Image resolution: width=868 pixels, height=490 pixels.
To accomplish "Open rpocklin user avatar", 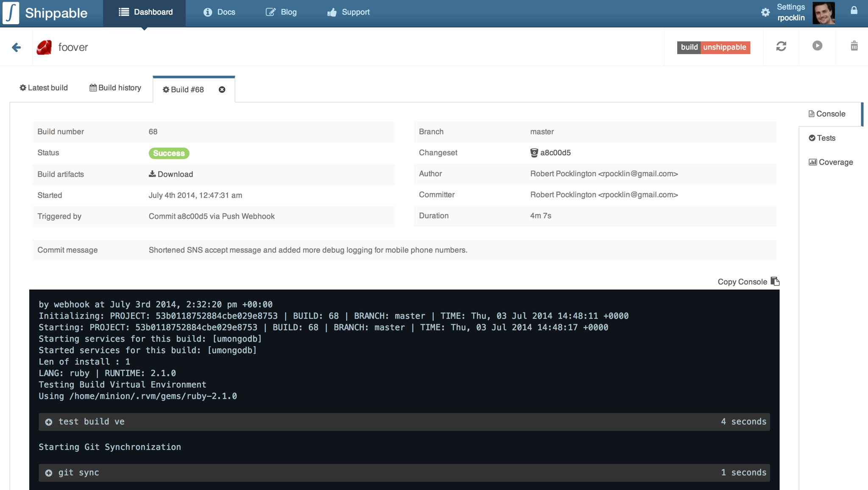I will [x=823, y=13].
